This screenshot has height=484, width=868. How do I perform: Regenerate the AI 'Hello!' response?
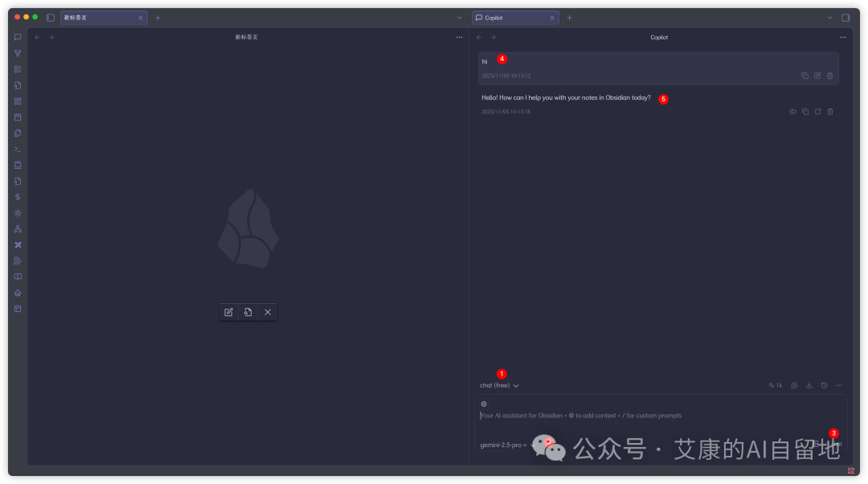tap(817, 112)
